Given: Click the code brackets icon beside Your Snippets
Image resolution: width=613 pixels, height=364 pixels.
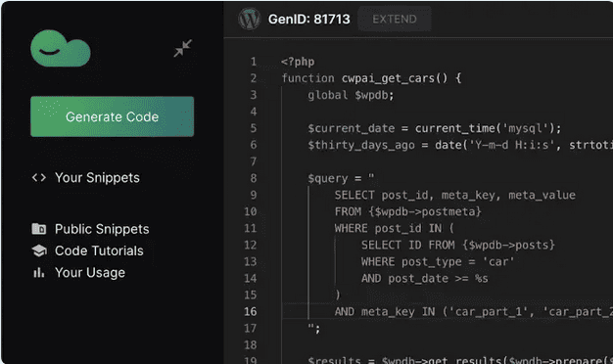Looking at the screenshot, I should [39, 178].
